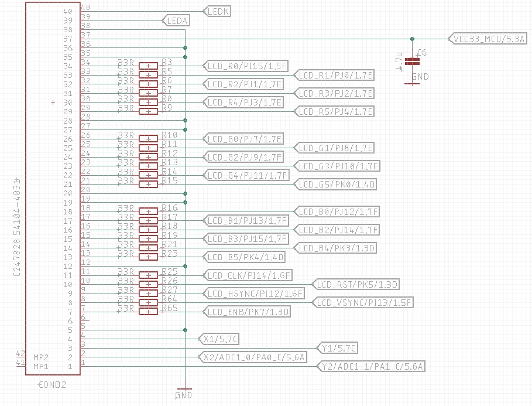Select resistor R18 symbol
Viewport: 532px width, 406px height.
tap(148, 230)
